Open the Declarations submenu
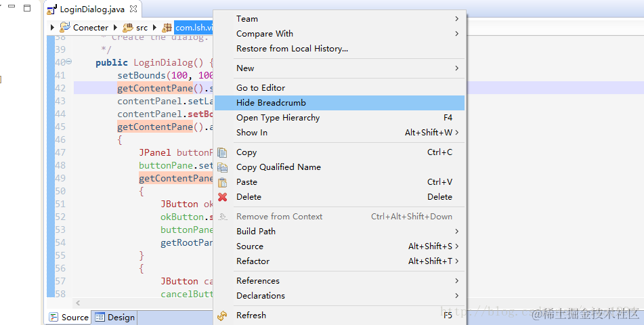The height and width of the screenshot is (325, 644). click(340, 295)
